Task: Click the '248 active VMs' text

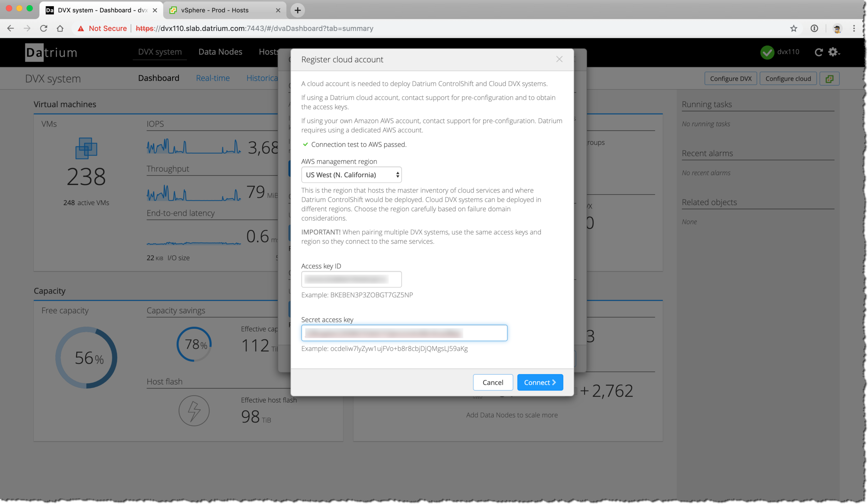Action: (86, 203)
